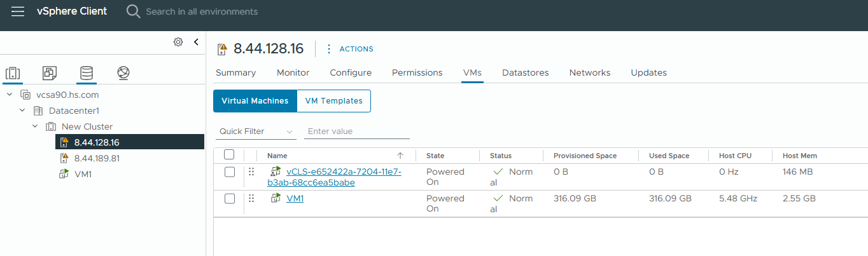
Task: Open the navigator settings gear
Action: tap(178, 42)
